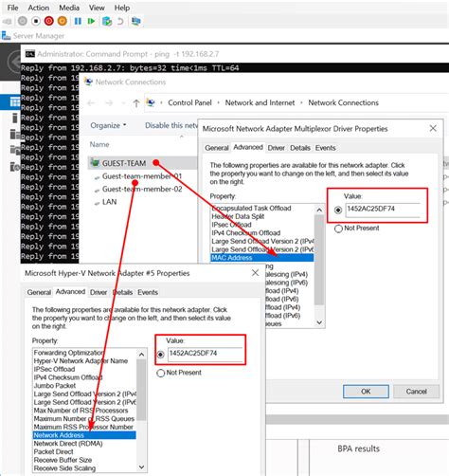Image resolution: width=449 pixels, height=476 pixels.
Task: Click the grey Start VM toolbar icon
Action: [x=22, y=21]
